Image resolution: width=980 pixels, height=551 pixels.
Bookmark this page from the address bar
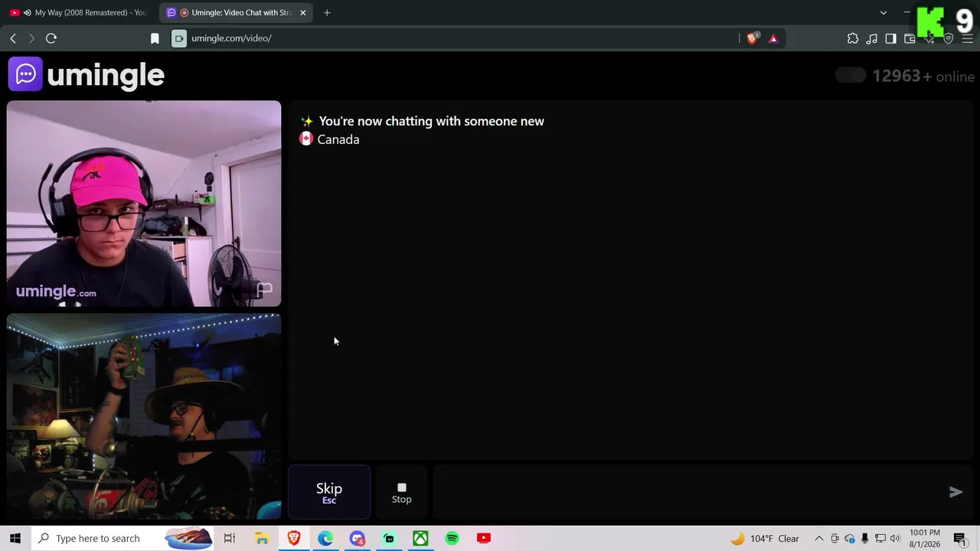(x=155, y=38)
